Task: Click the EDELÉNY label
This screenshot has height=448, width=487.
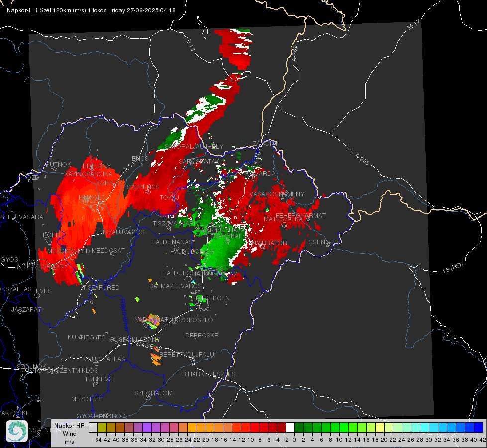Action: coord(97,166)
